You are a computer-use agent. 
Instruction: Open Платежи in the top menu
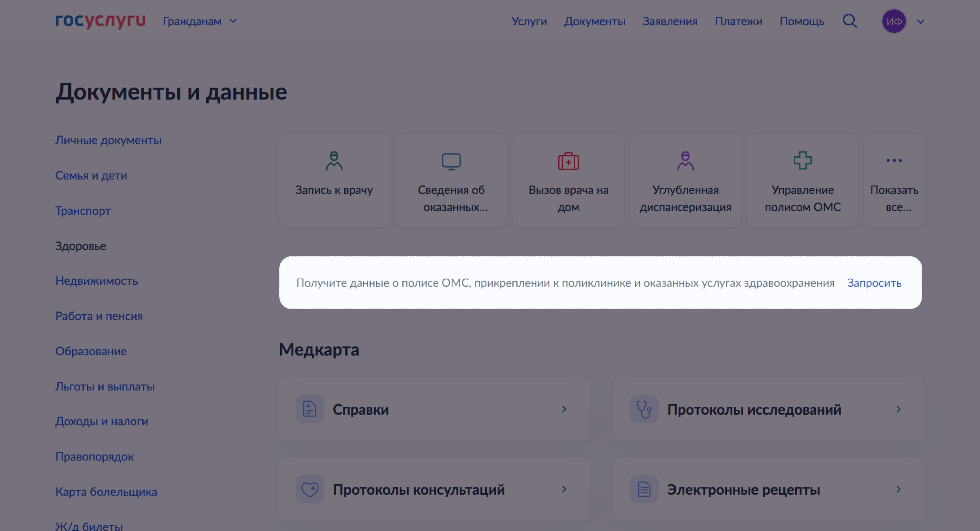coord(738,21)
